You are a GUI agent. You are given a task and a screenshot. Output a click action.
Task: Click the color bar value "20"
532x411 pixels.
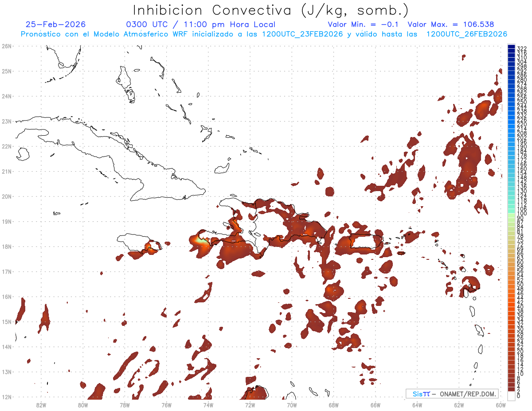point(520,351)
